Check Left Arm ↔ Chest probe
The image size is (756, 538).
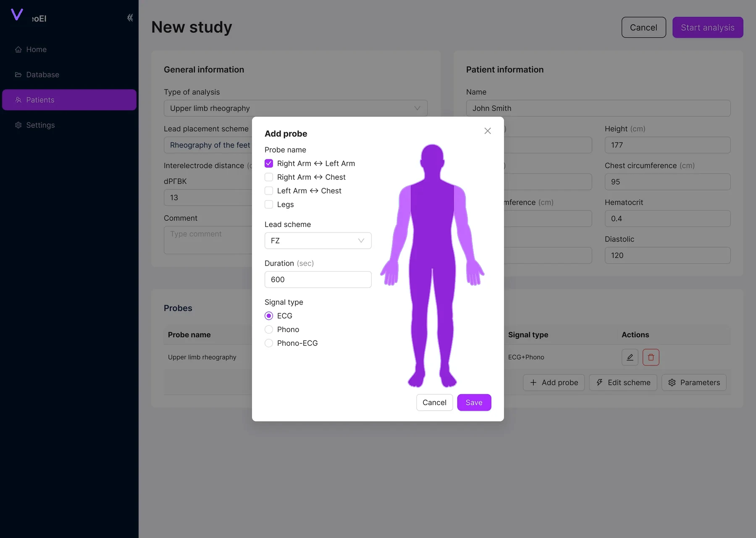pos(269,191)
